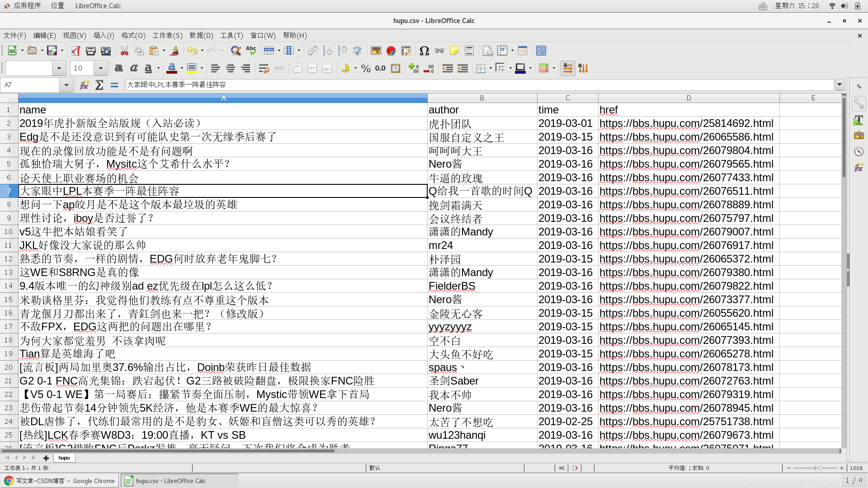This screenshot has height=488, width=868.
Task: Open highlighting color dropdown arrow
Action: click(202, 68)
